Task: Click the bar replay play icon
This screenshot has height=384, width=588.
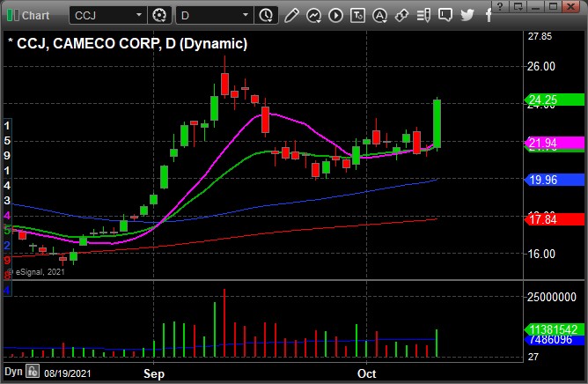Action: point(335,15)
